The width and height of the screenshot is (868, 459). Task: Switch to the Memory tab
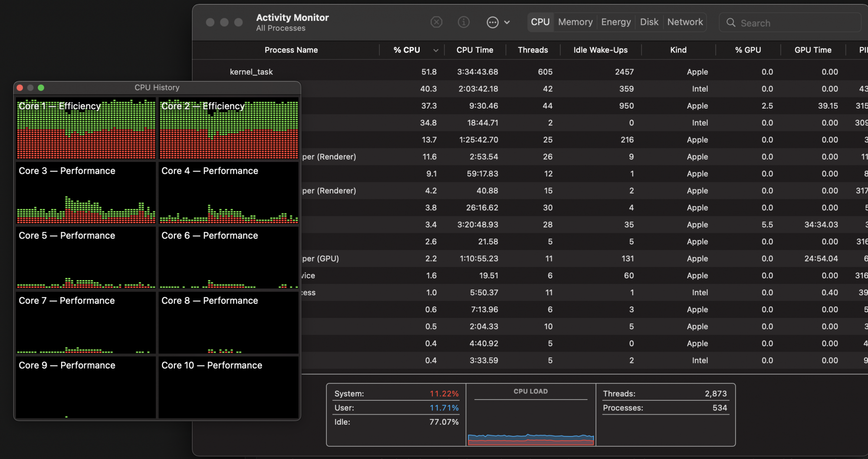[575, 22]
